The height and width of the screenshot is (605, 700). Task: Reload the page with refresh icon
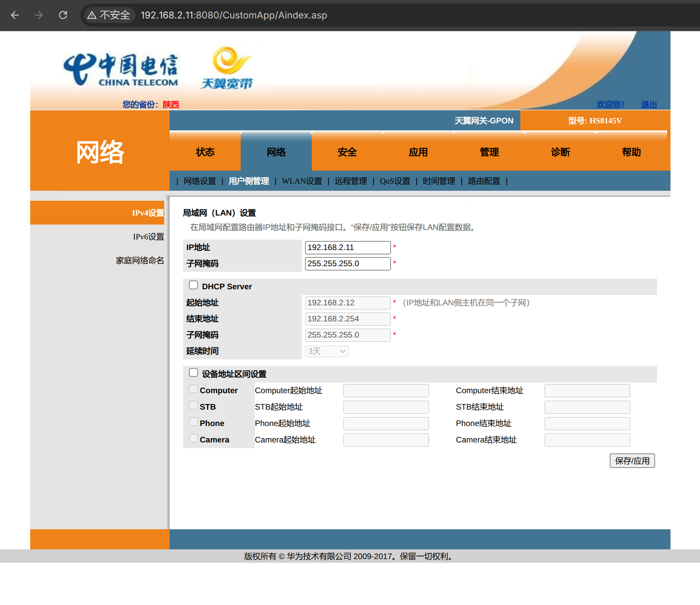63,15
